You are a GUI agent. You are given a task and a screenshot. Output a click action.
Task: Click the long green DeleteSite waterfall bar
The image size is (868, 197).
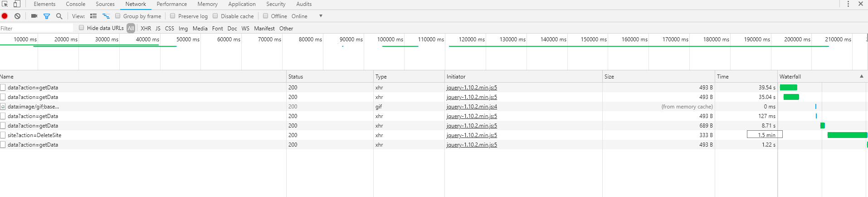point(847,135)
